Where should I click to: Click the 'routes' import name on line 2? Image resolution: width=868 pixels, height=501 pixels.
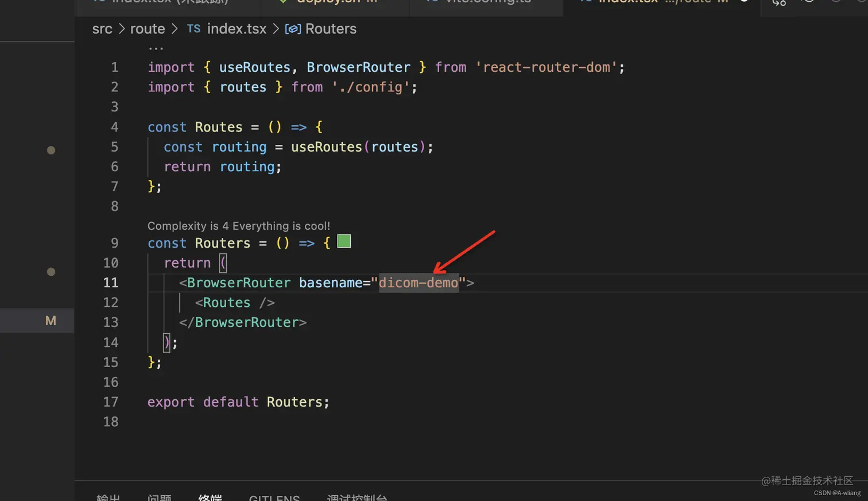pos(243,87)
